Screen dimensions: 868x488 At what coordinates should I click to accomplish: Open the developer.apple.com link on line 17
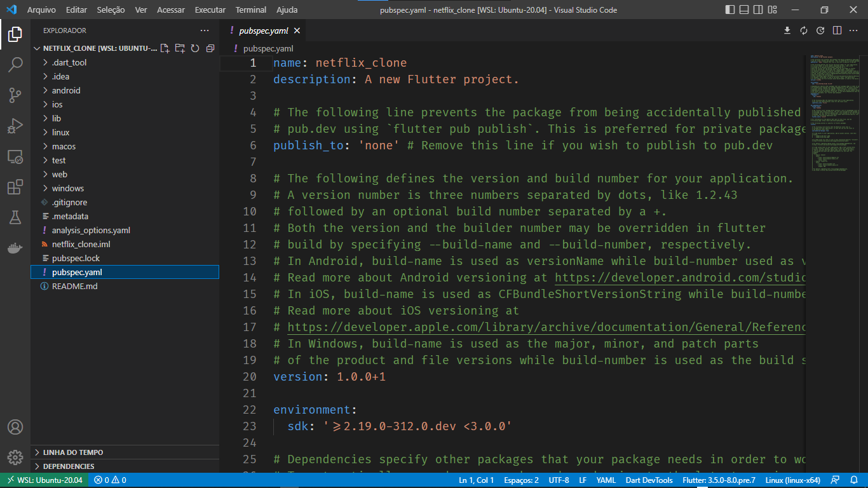tap(546, 327)
